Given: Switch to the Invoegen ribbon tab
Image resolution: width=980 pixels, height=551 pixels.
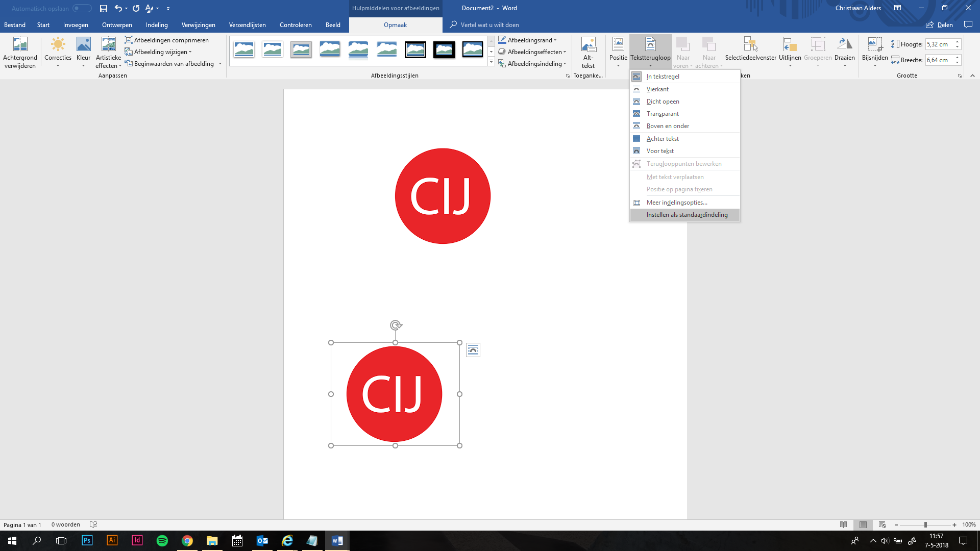Looking at the screenshot, I should (x=76, y=25).
